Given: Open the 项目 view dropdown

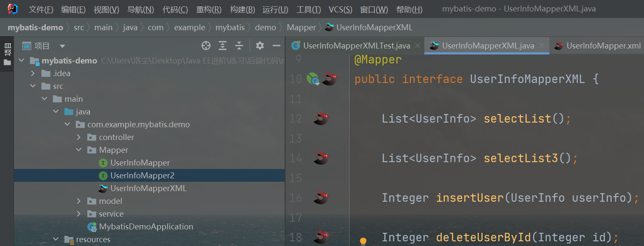Looking at the screenshot, I should [x=62, y=46].
